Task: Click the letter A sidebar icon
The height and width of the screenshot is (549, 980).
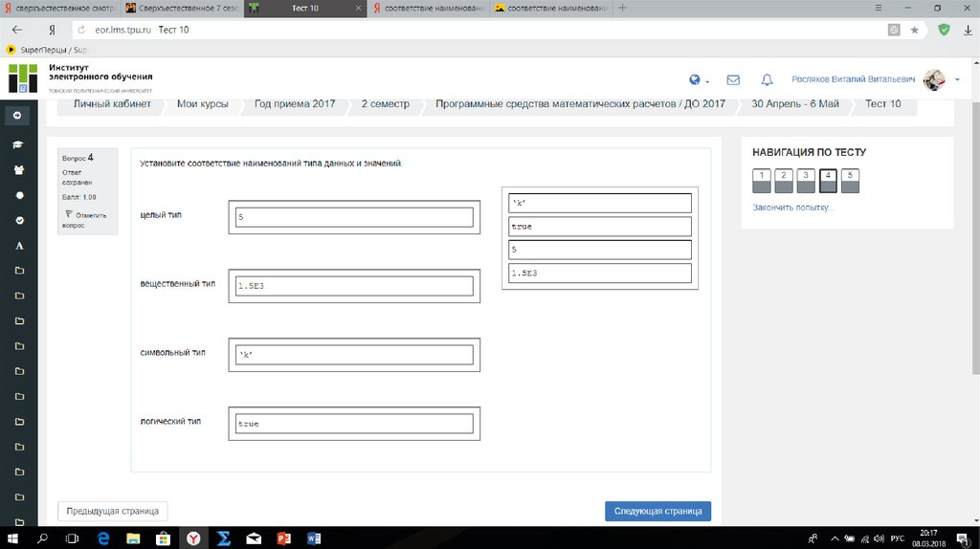Action: pyautogui.click(x=18, y=246)
